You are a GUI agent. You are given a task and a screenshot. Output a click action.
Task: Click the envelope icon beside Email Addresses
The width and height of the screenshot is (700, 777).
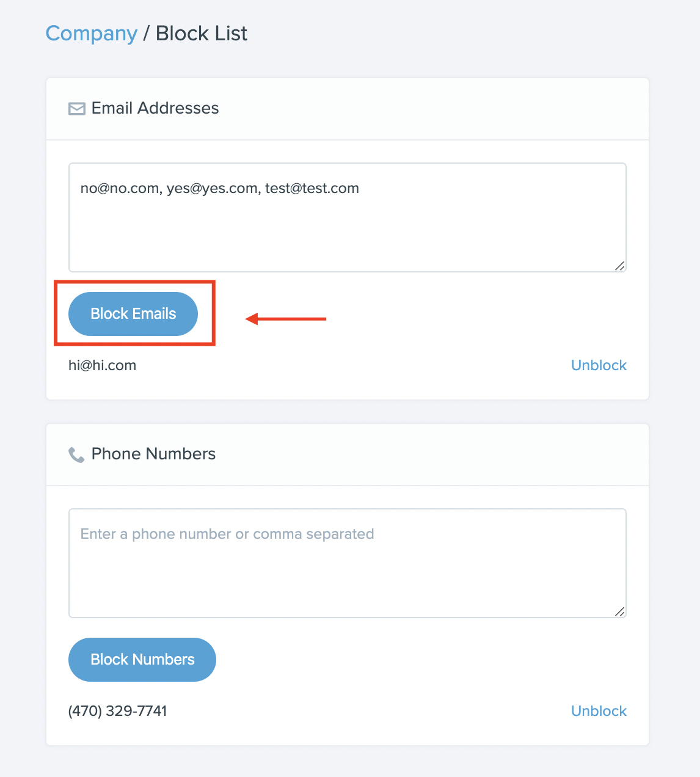click(x=76, y=109)
